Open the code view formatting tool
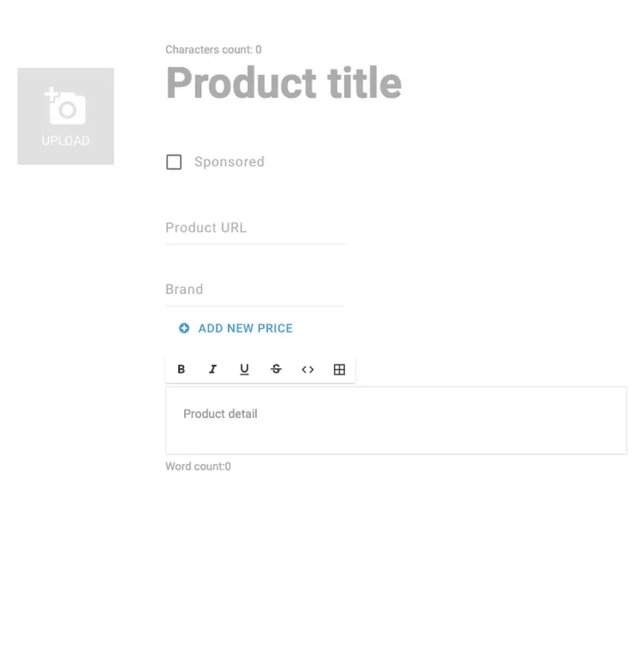Viewport: 644px width, 649px height. (307, 369)
